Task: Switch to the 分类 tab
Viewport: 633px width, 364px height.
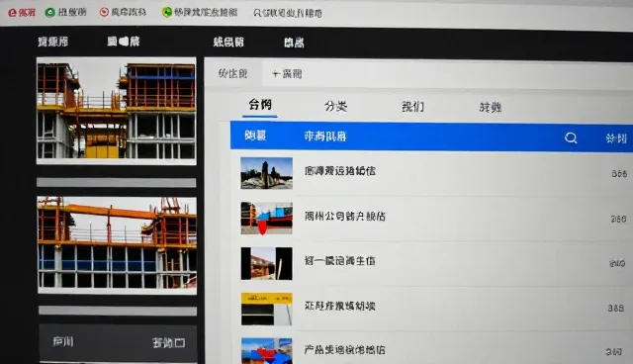Action: pos(335,106)
